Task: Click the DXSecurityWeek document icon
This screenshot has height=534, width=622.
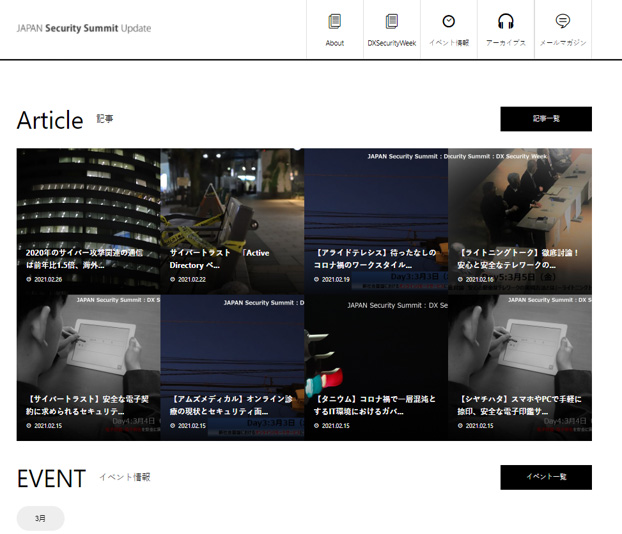Action: (391, 21)
